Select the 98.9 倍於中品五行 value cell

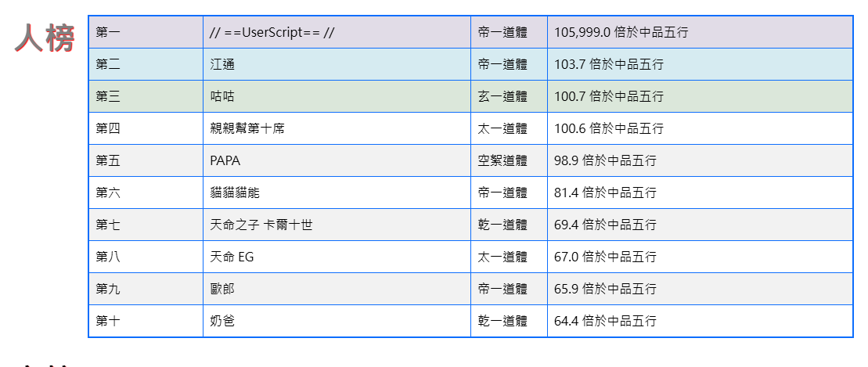pos(605,160)
